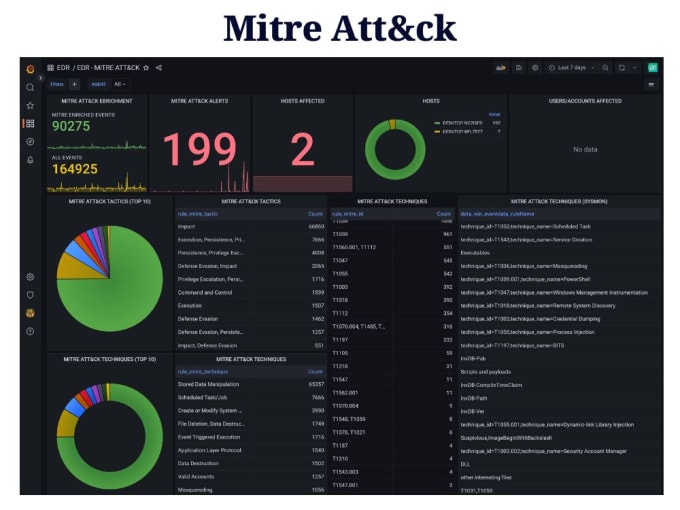
Task: Open the Alerting bell icon in sidebar
Action: (x=30, y=160)
